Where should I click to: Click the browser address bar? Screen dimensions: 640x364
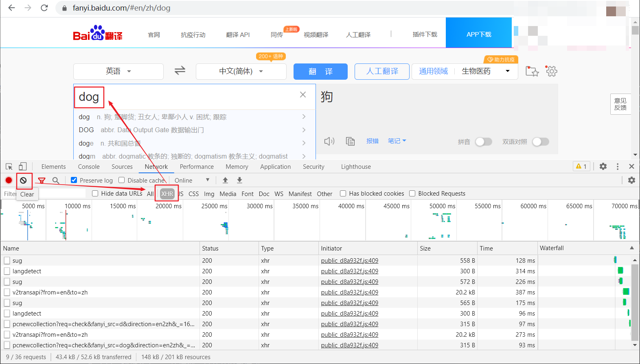point(285,8)
